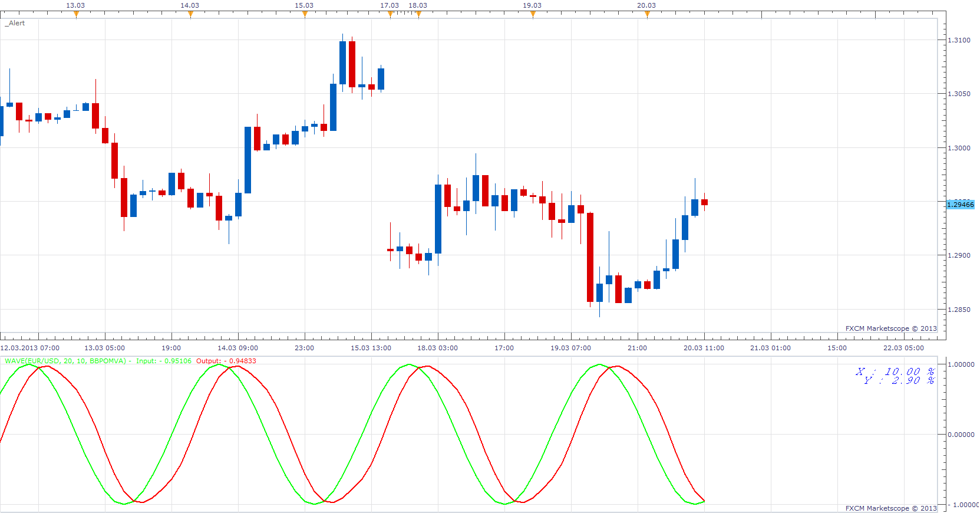Image resolution: width=980 pixels, height=513 pixels.
Task: Click the orange day marker under 19.03
Action: click(x=533, y=15)
